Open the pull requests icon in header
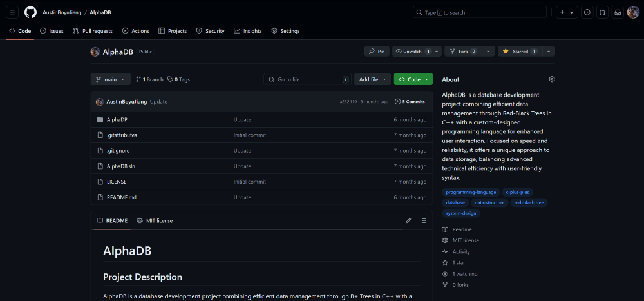This screenshot has height=301, width=644. coord(602,12)
